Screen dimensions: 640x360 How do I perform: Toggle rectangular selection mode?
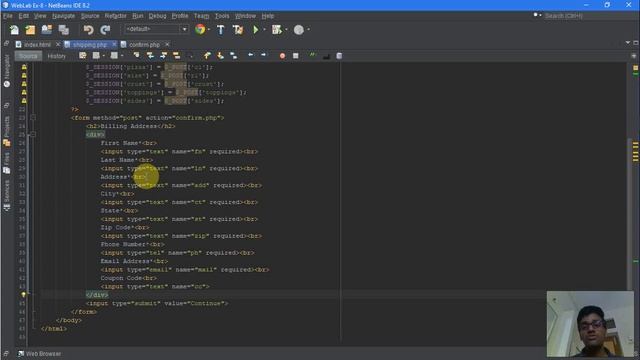coord(190,56)
